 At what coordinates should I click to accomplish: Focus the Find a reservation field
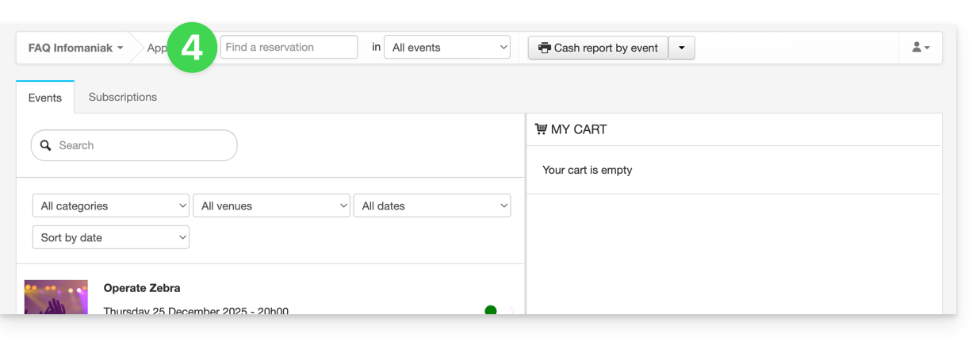(x=289, y=48)
